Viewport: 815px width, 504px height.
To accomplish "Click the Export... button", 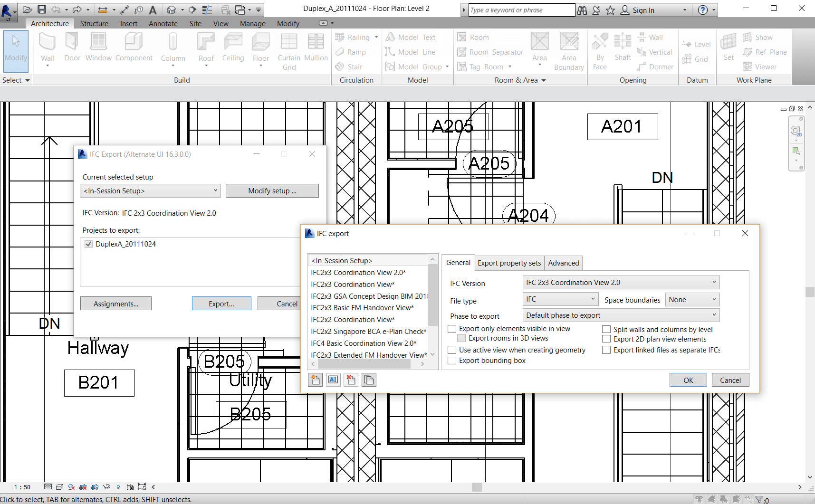I will [x=221, y=303].
